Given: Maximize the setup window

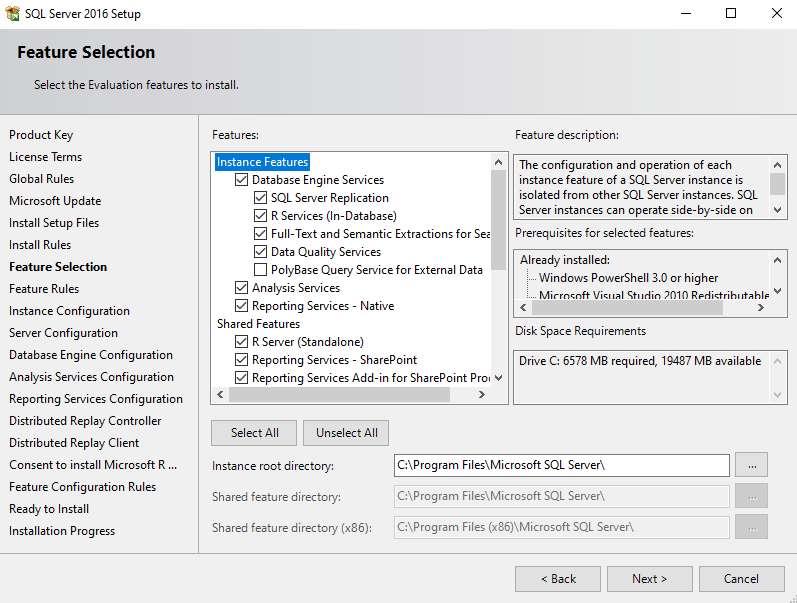Looking at the screenshot, I should point(731,14).
